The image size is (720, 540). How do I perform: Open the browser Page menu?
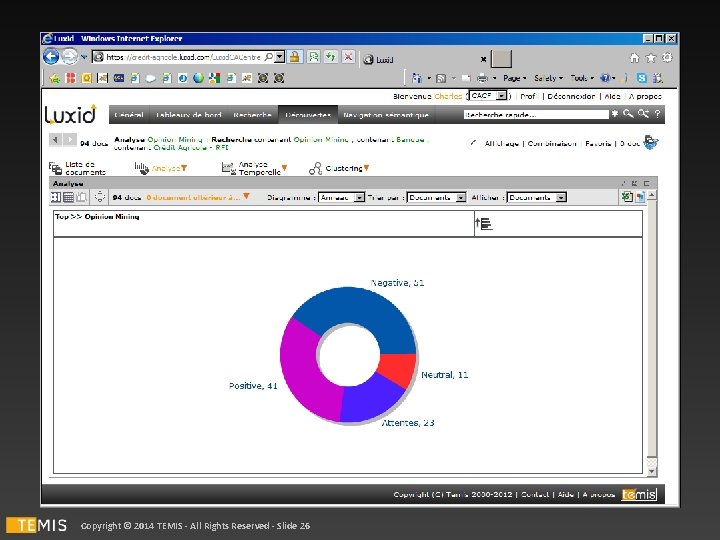(514, 78)
